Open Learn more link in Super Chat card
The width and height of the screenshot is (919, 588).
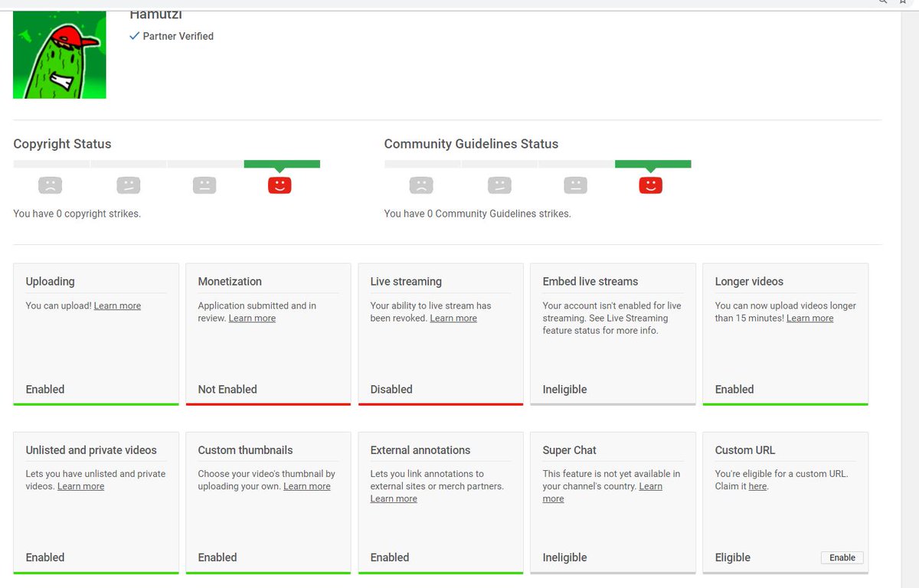603,492
